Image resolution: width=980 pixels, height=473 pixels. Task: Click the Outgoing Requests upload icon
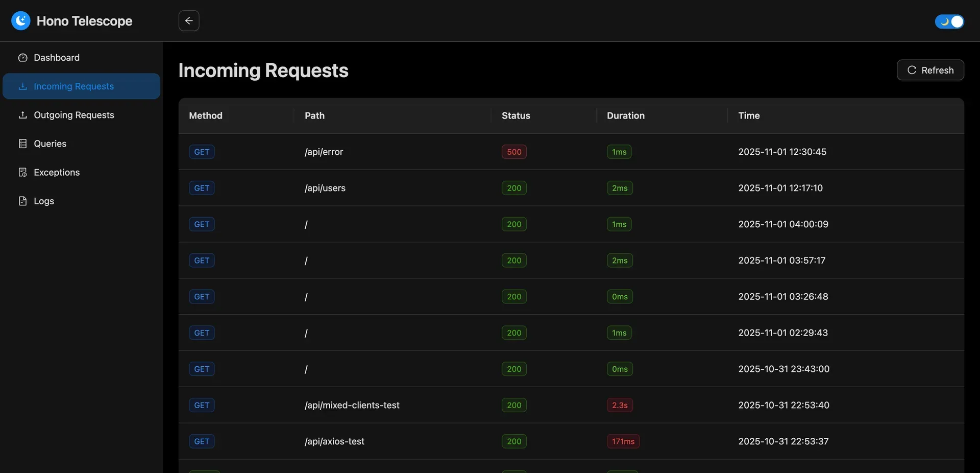coord(22,115)
